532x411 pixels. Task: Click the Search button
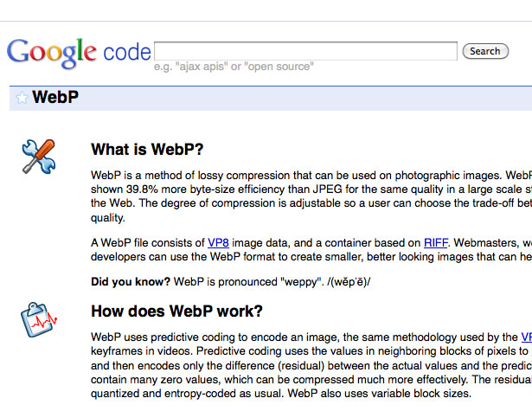(x=485, y=51)
